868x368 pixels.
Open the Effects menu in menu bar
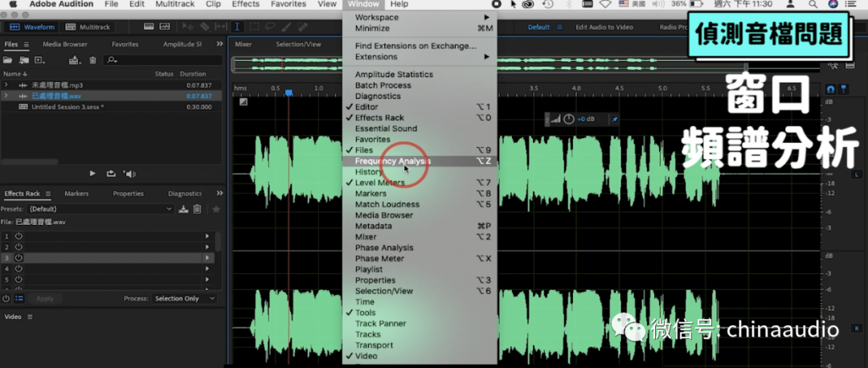(x=245, y=4)
